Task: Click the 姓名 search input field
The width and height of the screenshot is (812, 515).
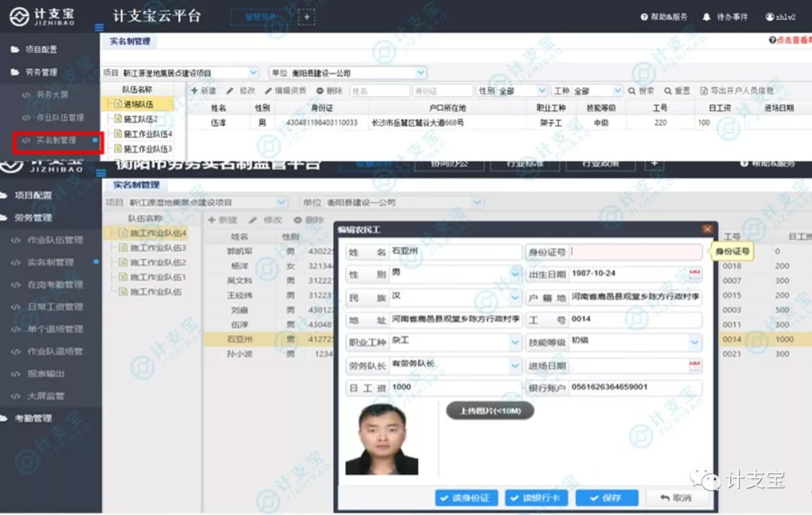Action: coord(380,90)
